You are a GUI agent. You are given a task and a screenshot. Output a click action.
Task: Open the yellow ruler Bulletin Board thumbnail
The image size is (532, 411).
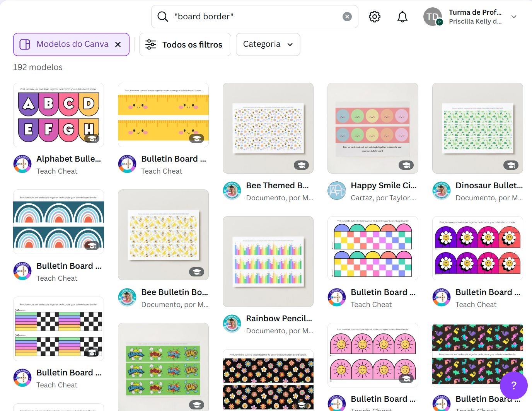pos(163,115)
